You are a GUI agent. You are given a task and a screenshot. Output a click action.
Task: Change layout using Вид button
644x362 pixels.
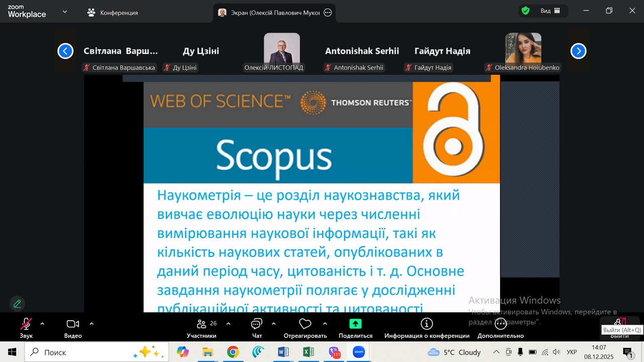[x=550, y=11]
